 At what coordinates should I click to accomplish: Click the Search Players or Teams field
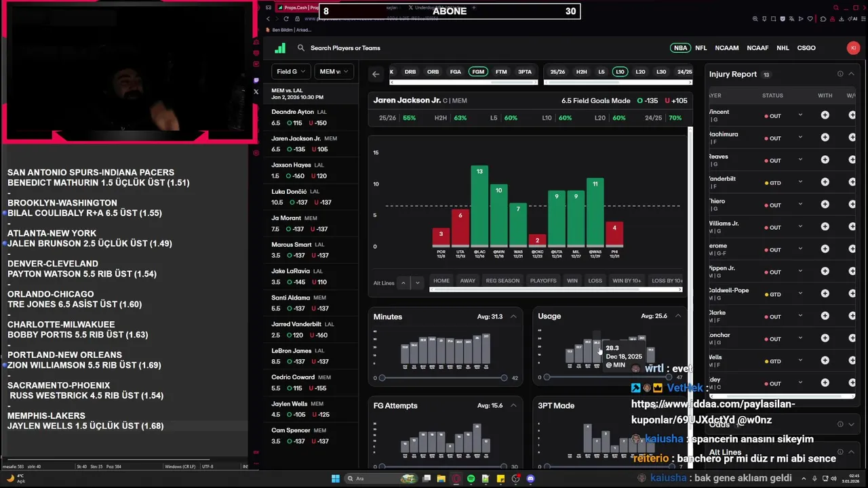click(345, 48)
